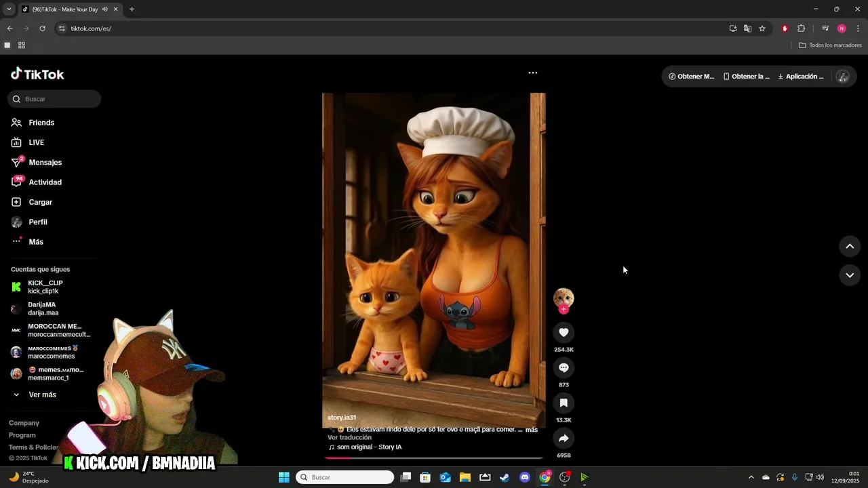The image size is (868, 488).
Task: Close the TikTok - Make Your Day tab
Action: tap(116, 9)
